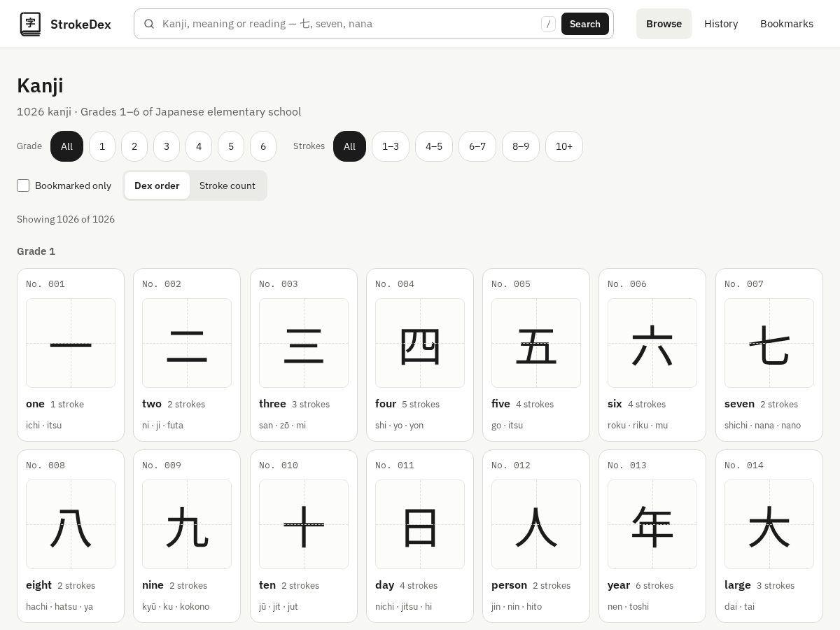Open kanji card No. 001 one
Viewport: 840px width, 630px height.
pyautogui.click(x=71, y=355)
